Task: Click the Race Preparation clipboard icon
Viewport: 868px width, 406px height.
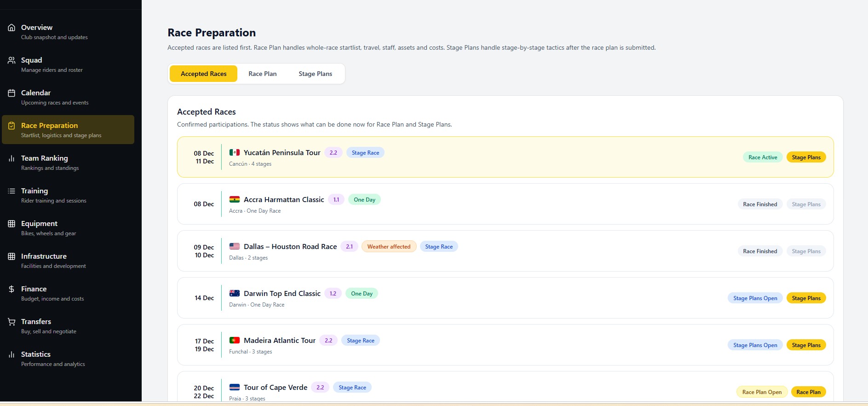Action: pos(11,126)
